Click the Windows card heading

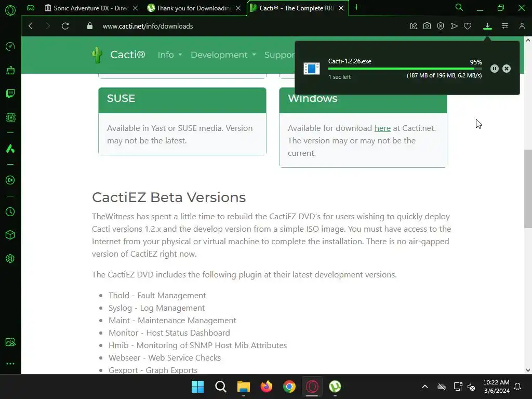(312, 98)
